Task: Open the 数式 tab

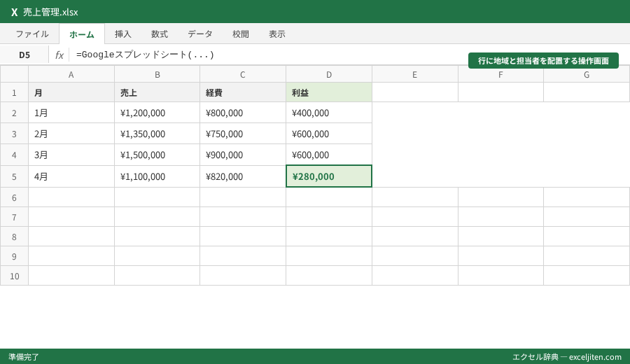Action: point(160,34)
